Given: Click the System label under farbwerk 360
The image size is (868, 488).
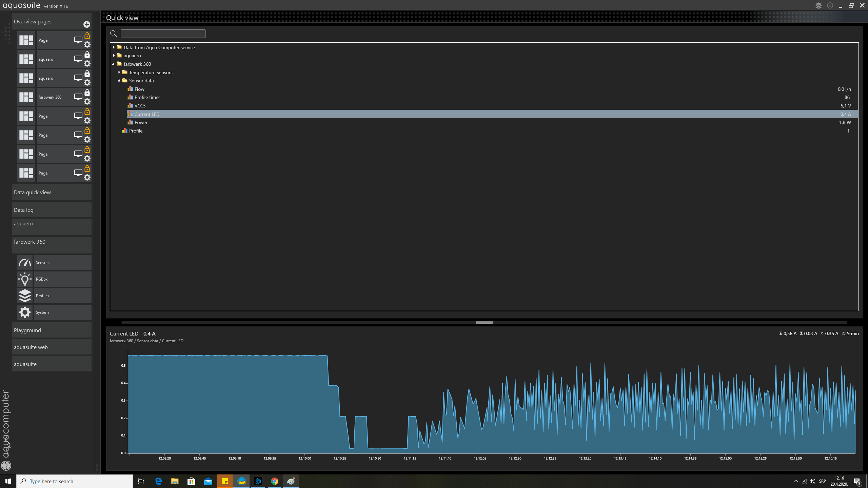Looking at the screenshot, I should 42,312.
